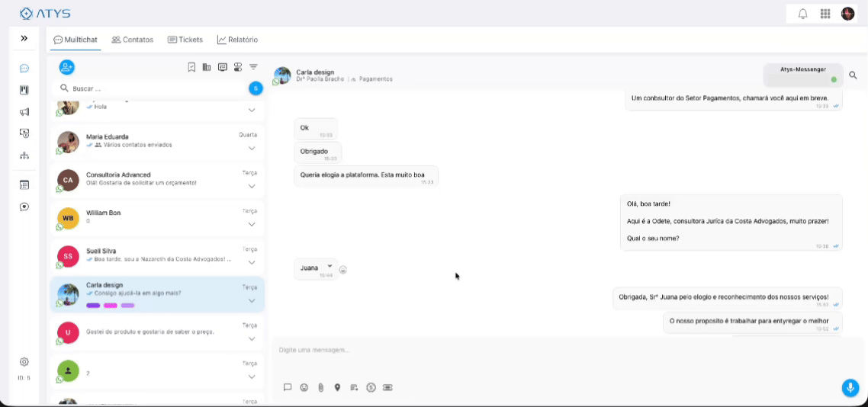This screenshot has height=407, width=868.
Task: Switch to the Contatos tab
Action: pyautogui.click(x=133, y=40)
